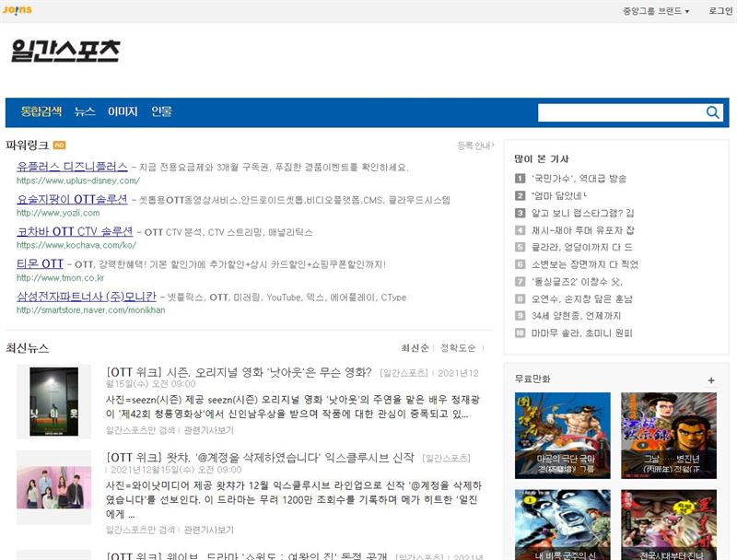
Task: Click the AD badge next to 파워링크
Action: pyautogui.click(x=60, y=145)
